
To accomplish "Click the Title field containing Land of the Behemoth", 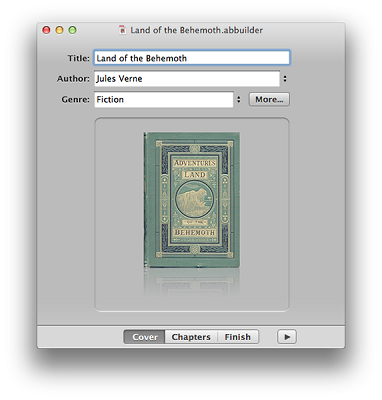I will [192, 58].
